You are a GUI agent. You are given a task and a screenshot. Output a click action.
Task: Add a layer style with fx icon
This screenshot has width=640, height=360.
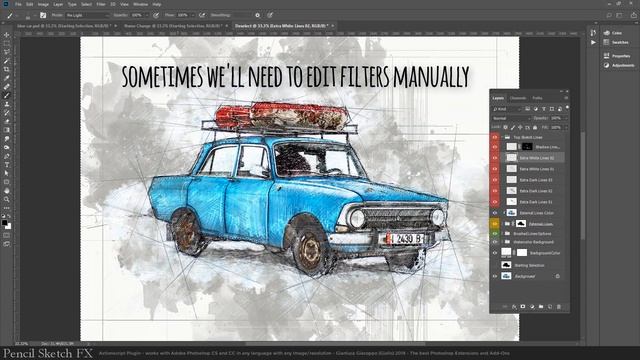[514, 307]
